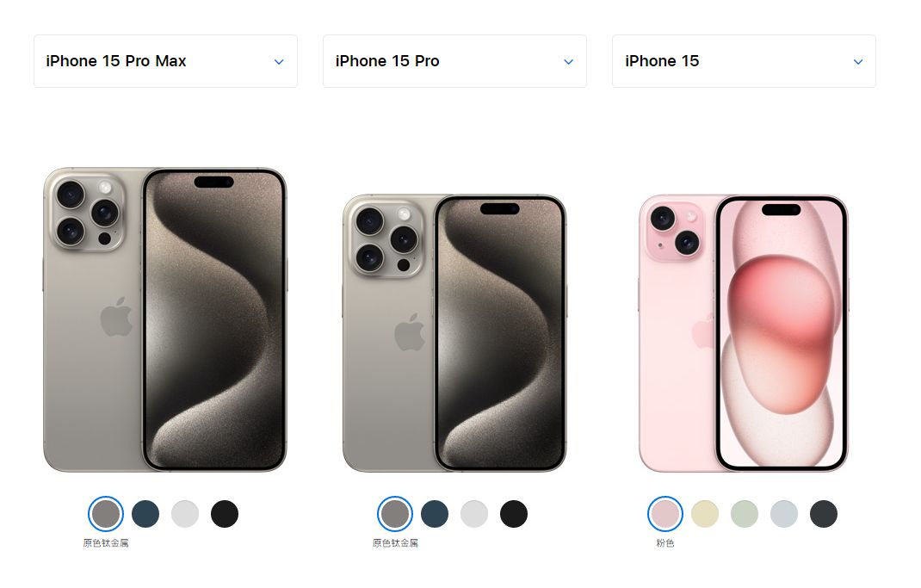Viewport: 921px width, 588px height.
Task: Click the iPhone 15 Pro Max product image
Action: (x=165, y=319)
